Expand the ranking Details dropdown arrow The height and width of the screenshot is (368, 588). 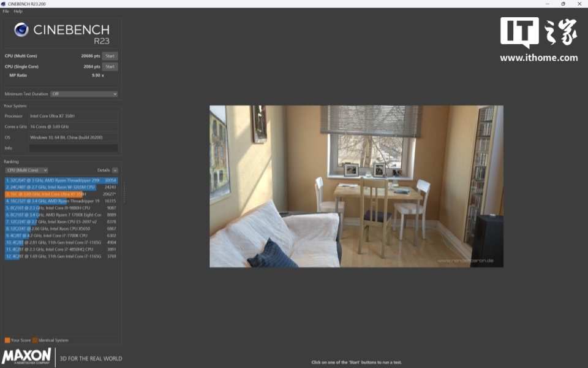point(115,170)
